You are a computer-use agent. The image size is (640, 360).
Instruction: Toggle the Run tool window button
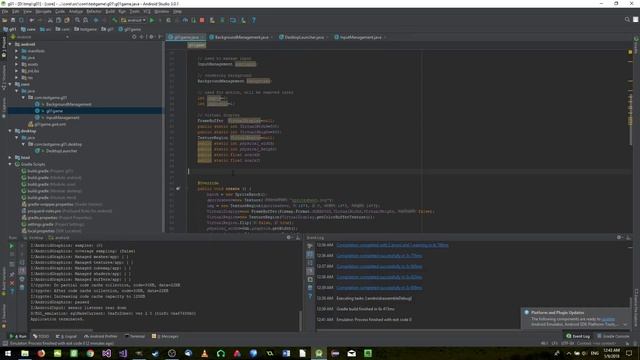pos(18,336)
